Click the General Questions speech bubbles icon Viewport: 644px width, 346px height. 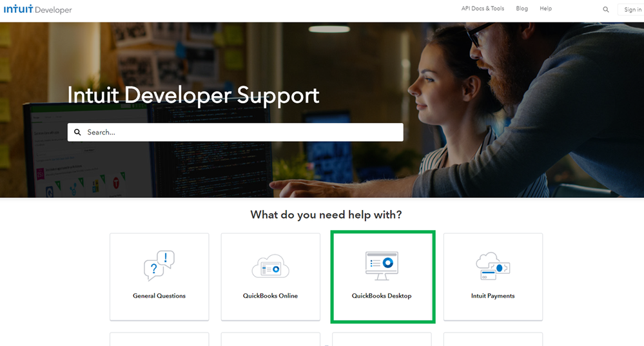click(159, 265)
